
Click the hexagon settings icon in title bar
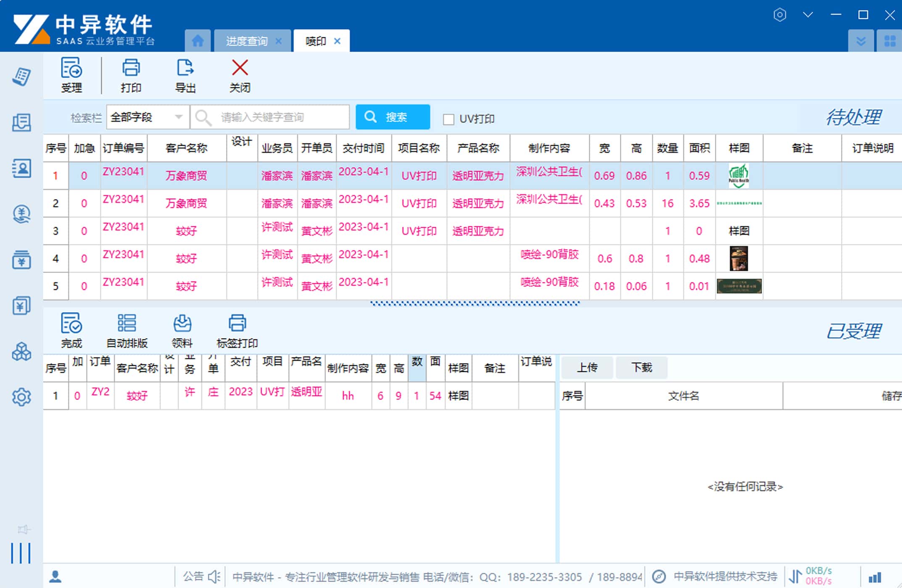click(780, 15)
